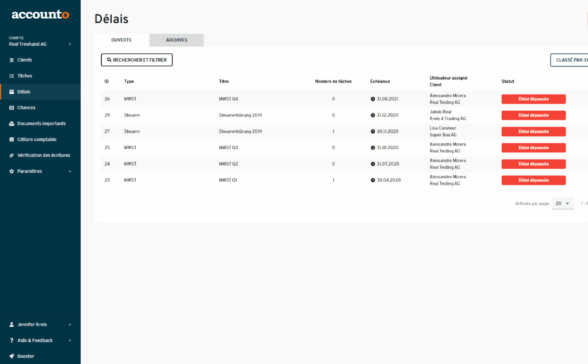The width and height of the screenshot is (588, 364).
Task: Expand the Real Treuhand AG account switcher
Action: pyautogui.click(x=40, y=41)
